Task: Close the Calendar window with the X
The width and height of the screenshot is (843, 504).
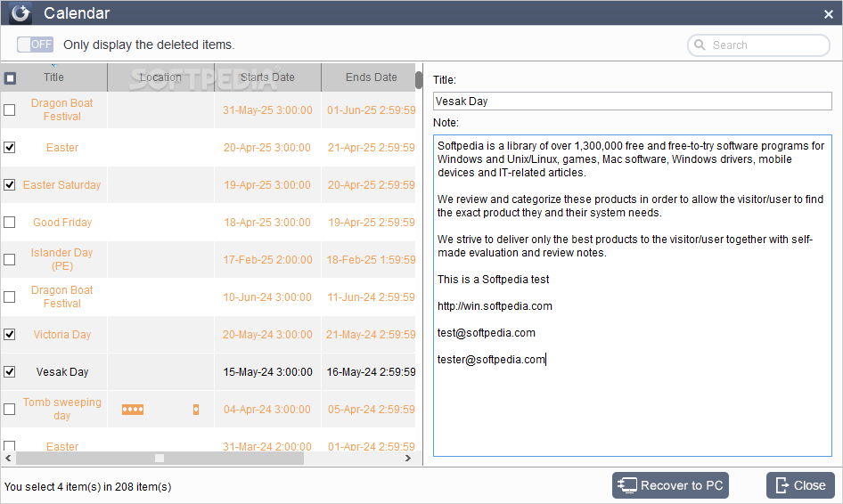Action: pyautogui.click(x=829, y=14)
